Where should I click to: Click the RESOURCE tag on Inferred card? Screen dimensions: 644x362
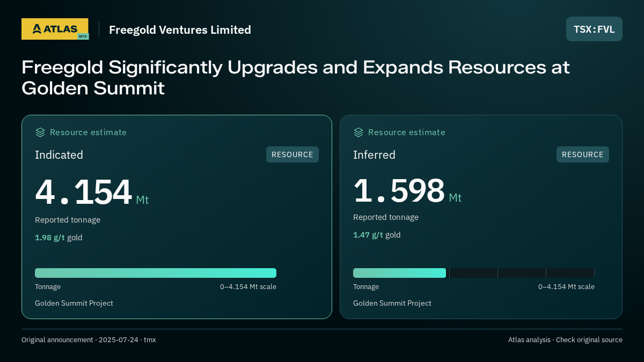pos(583,154)
